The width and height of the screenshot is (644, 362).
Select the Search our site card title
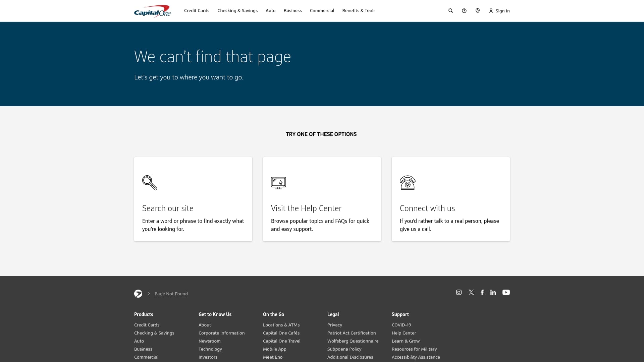click(x=168, y=208)
